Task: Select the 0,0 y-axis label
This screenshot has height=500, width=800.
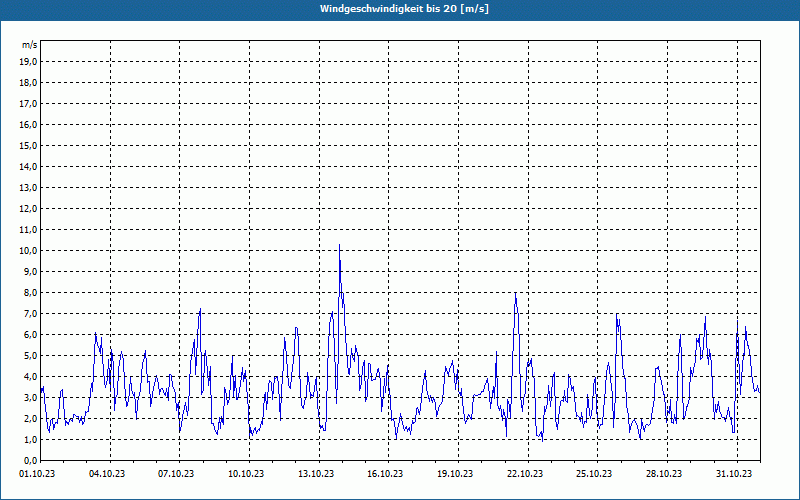Action: coord(30,460)
